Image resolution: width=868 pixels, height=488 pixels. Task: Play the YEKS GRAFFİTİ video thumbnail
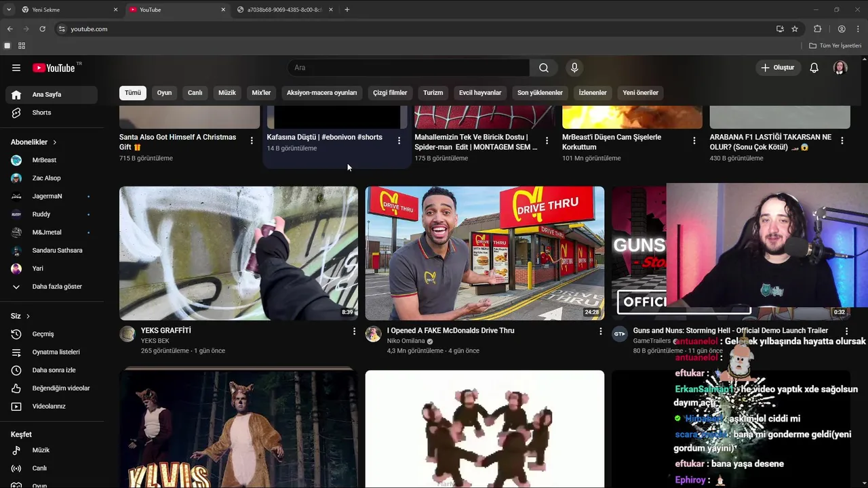(x=239, y=253)
